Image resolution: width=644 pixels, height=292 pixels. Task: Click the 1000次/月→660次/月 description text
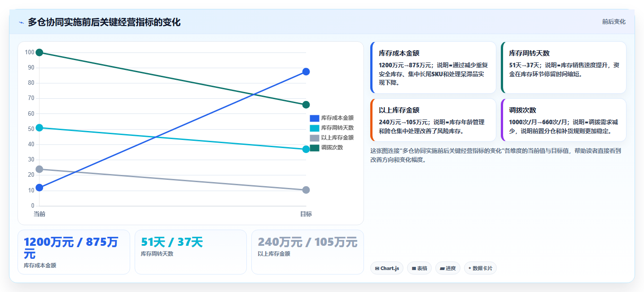(564, 126)
